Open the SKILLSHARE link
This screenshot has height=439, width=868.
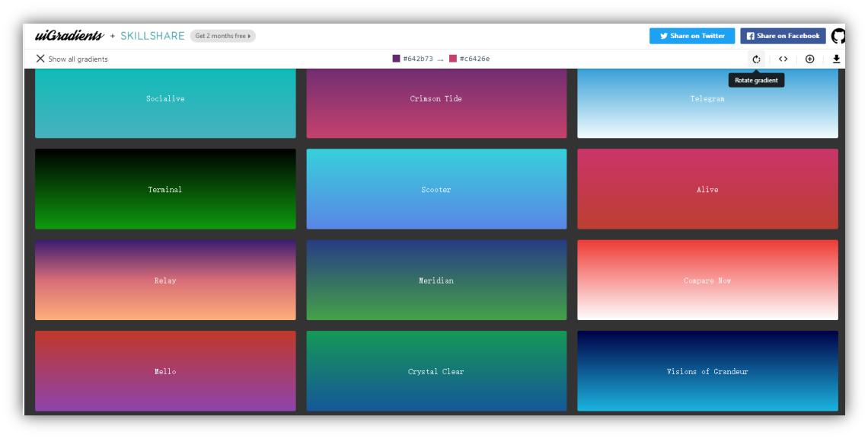pos(152,36)
